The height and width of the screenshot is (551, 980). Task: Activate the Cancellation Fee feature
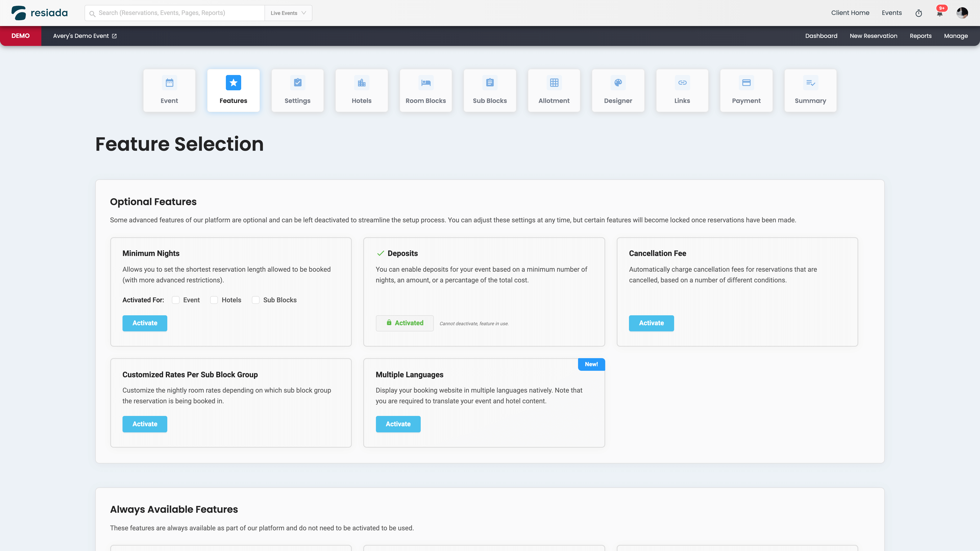(x=651, y=323)
